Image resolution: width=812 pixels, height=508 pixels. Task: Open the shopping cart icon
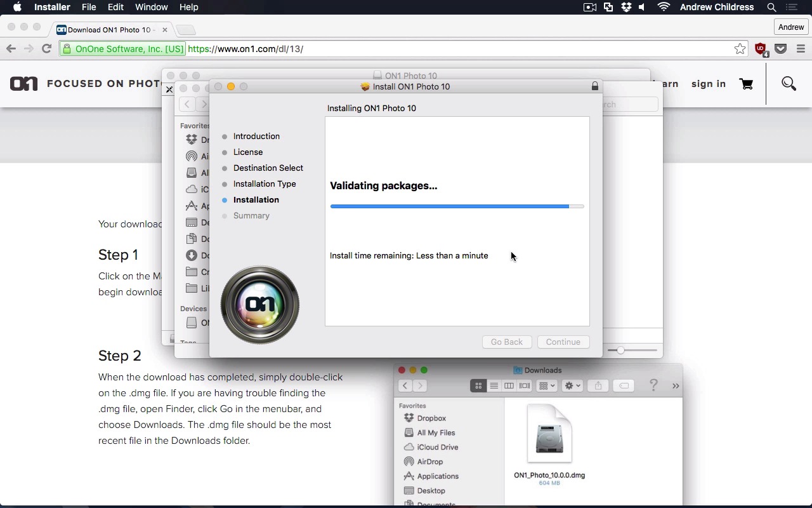[x=747, y=84]
